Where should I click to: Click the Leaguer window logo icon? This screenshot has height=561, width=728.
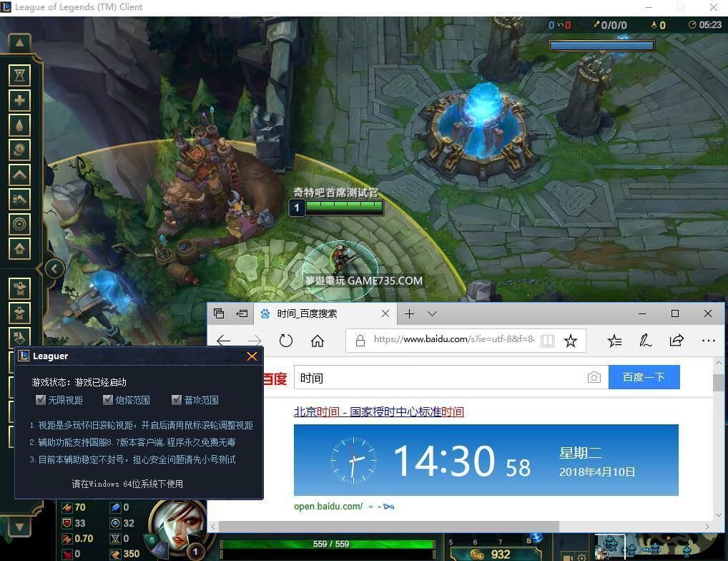point(24,356)
